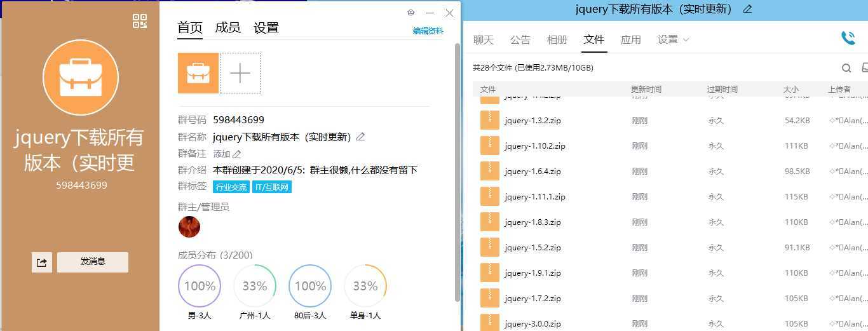
Task: Switch to the 聊天 tab
Action: [484, 39]
